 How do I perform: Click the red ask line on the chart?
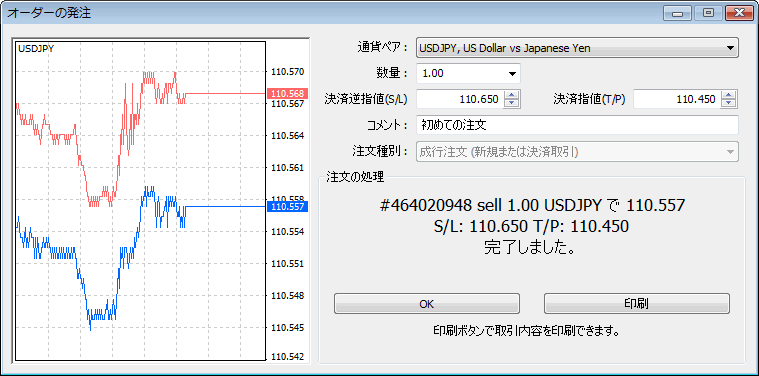click(x=226, y=93)
